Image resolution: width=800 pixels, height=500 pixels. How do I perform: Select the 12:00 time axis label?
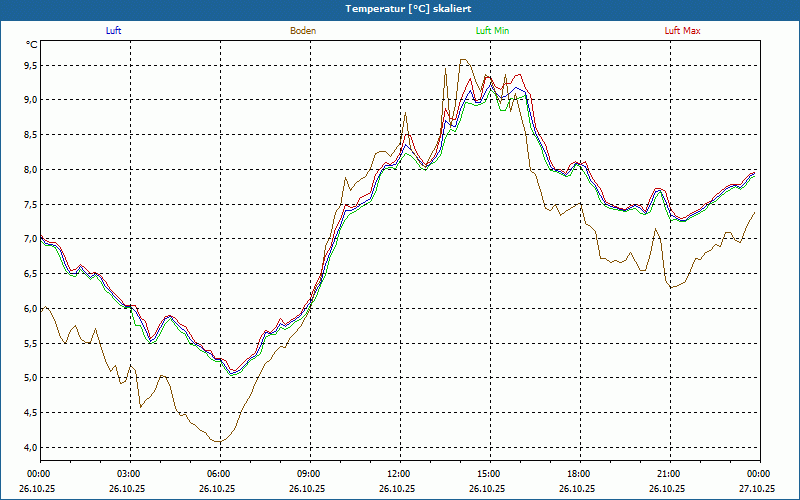coord(399,474)
